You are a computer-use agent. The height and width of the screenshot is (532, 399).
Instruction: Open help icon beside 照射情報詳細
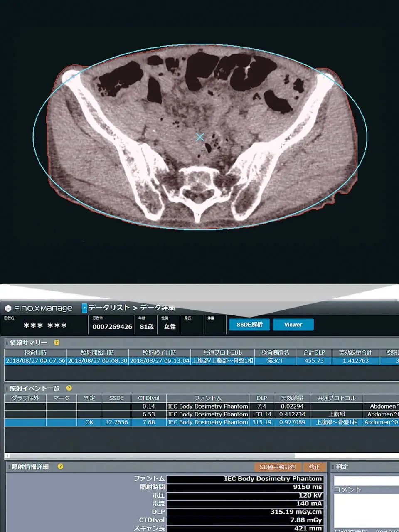tap(60, 467)
